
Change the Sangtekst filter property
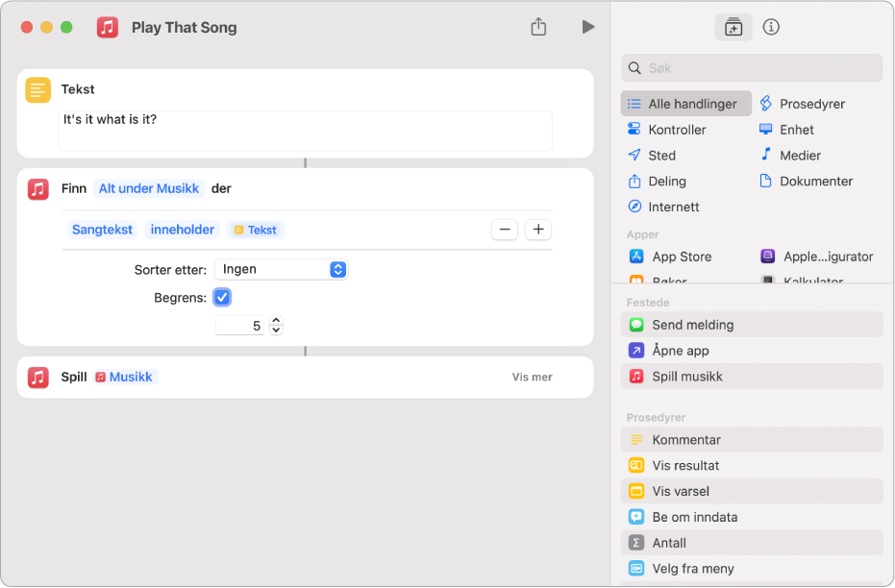[x=102, y=230]
